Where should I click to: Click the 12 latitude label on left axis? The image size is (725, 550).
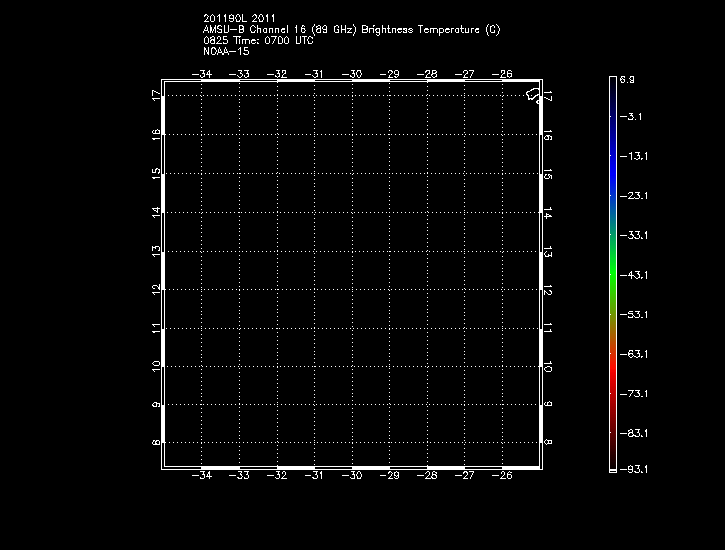point(156,289)
